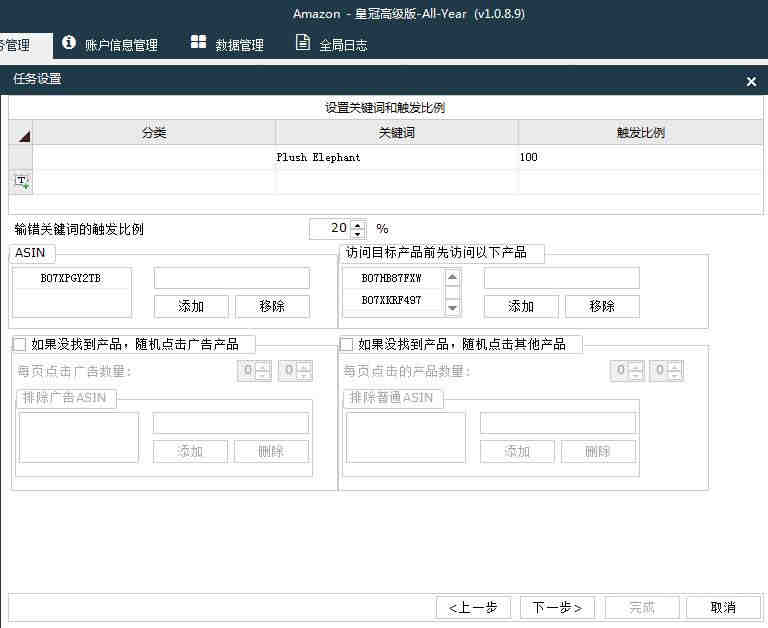Click the account info management icon
This screenshot has width=768, height=628.
click(x=69, y=43)
